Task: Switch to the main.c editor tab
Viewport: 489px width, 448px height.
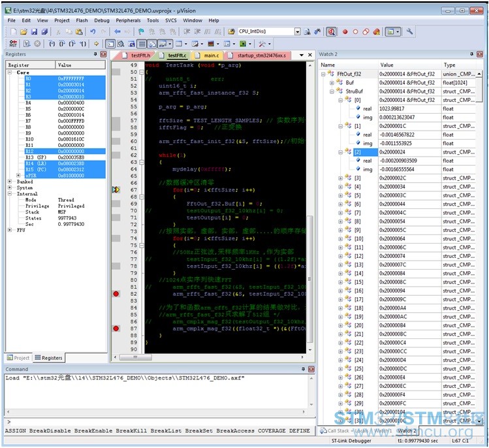Action: pos(208,56)
